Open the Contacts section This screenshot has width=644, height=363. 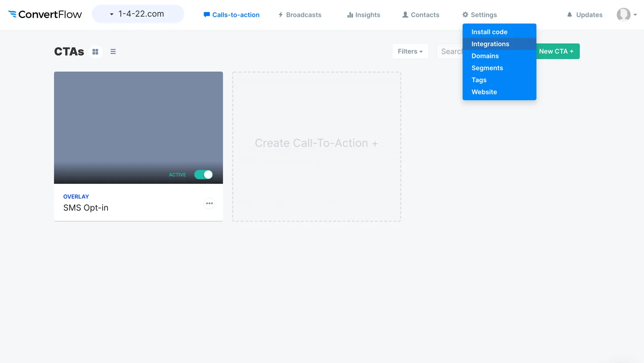coord(421,15)
